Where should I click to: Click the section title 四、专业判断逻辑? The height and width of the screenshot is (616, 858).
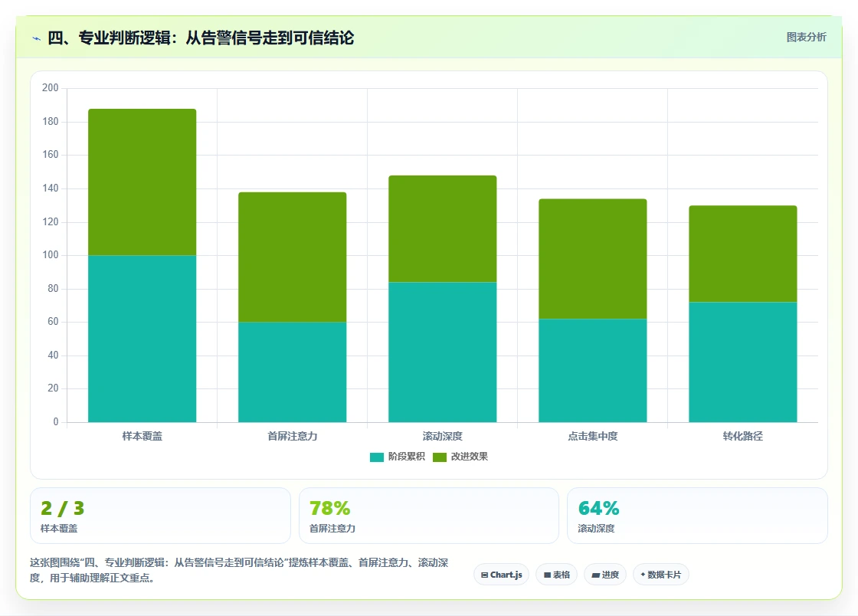coord(201,38)
